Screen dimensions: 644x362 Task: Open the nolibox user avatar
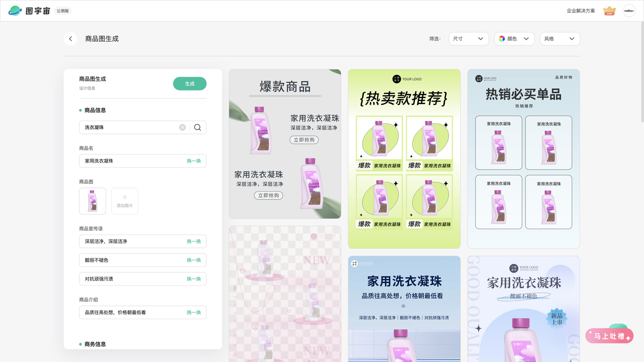click(629, 11)
